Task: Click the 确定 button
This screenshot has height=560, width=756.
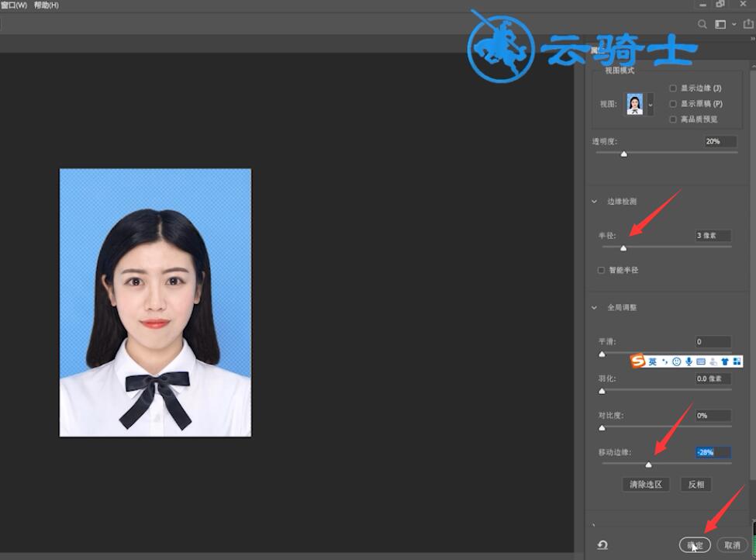Action: (695, 545)
